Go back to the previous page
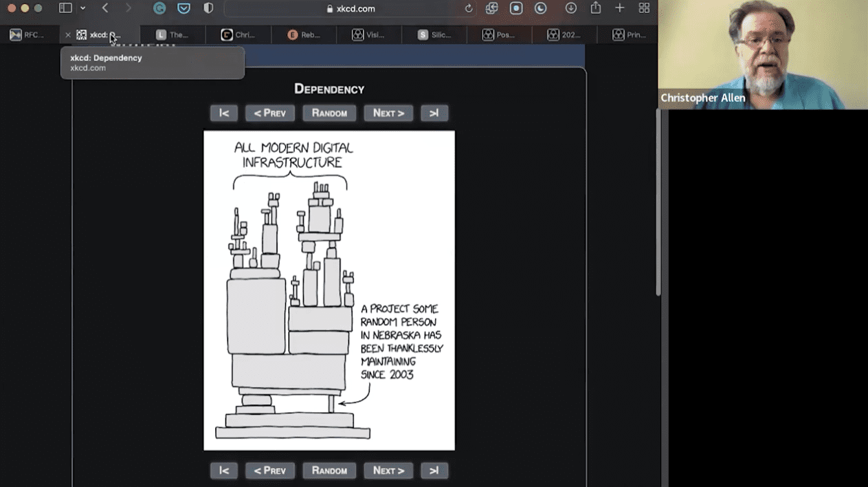 click(x=105, y=8)
